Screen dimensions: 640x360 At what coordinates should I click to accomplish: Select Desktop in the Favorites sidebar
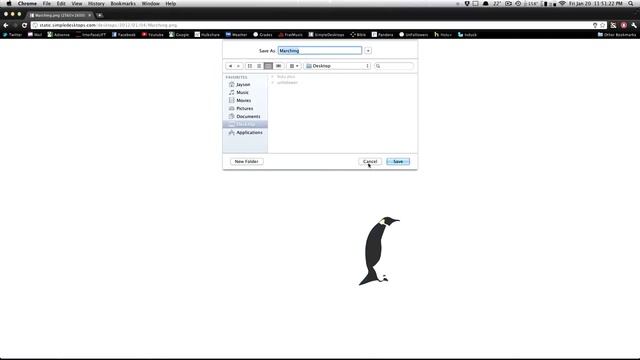point(245,124)
